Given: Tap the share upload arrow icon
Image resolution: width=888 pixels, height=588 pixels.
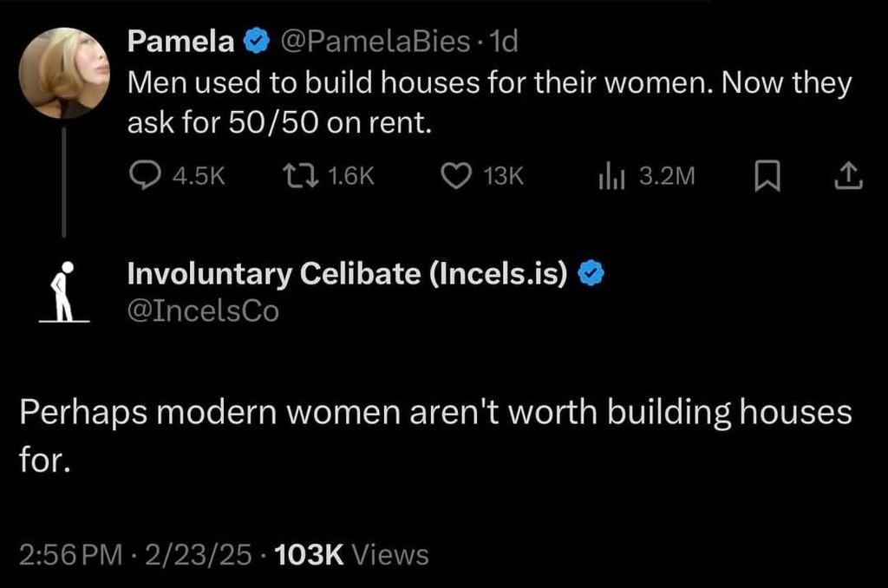Looking at the screenshot, I should pyautogui.click(x=849, y=176).
